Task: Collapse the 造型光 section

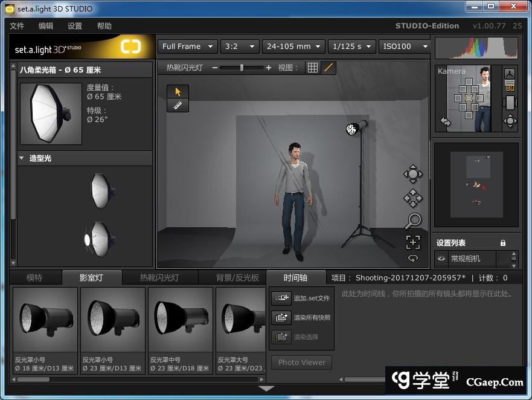Action: (22, 158)
